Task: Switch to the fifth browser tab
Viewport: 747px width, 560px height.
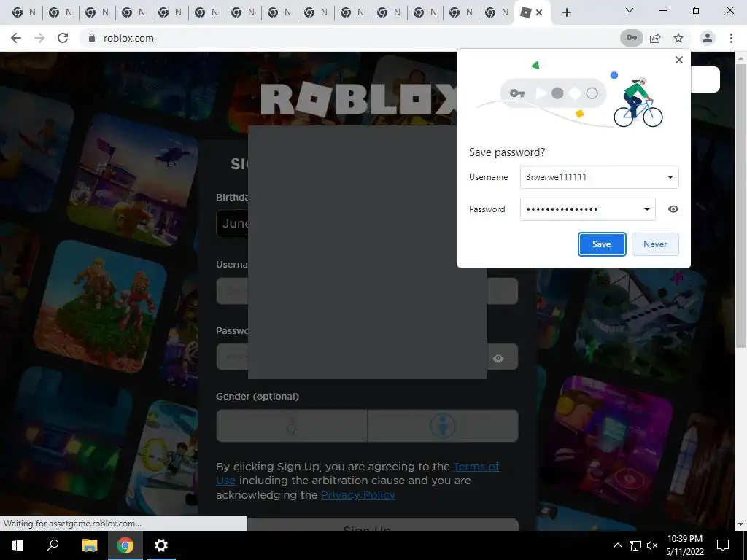Action: pyautogui.click(x=170, y=12)
